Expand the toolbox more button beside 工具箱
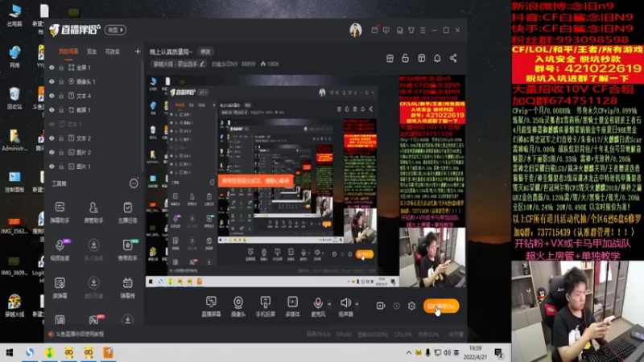Screen dimensions: 644x362 134,183
